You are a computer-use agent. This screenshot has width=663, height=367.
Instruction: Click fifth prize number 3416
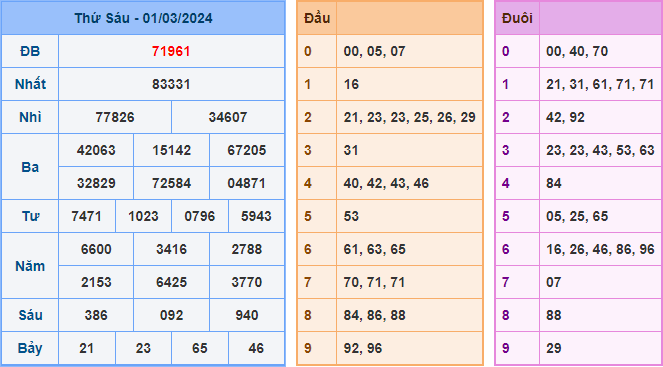[x=171, y=249]
